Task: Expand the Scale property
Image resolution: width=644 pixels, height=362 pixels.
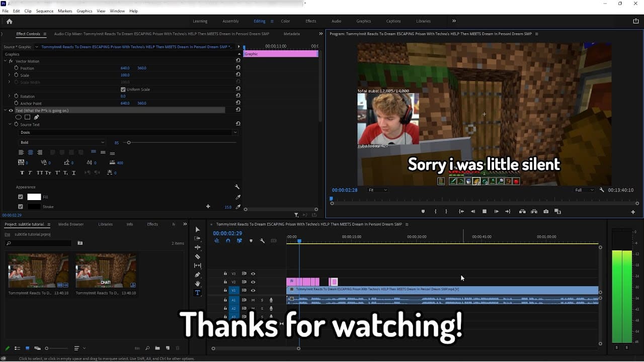Action: [x=9, y=75]
